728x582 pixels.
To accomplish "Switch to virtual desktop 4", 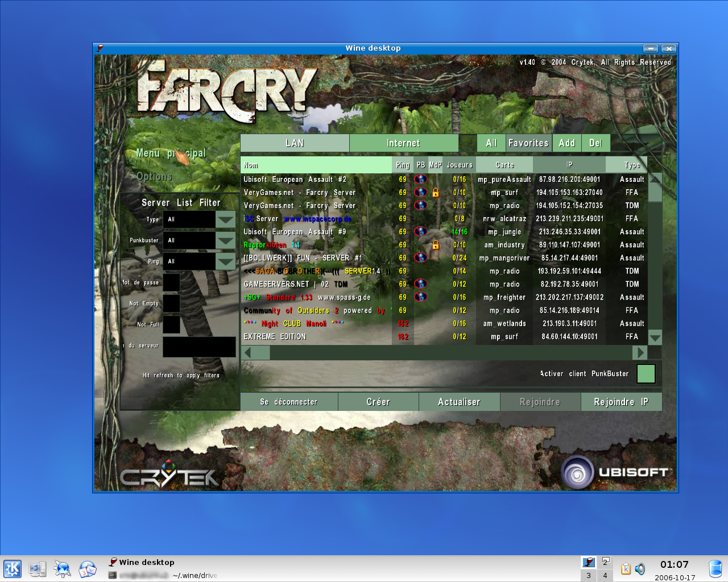I will point(605,575).
